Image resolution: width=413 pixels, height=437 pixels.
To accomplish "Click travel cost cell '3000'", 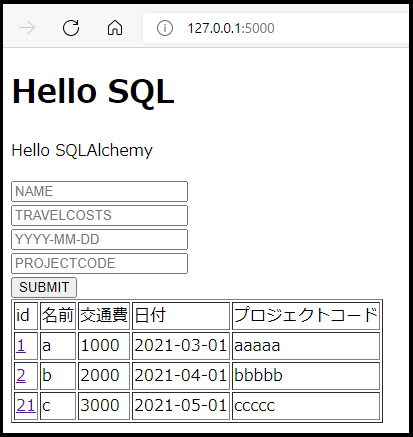I will click(104, 406).
